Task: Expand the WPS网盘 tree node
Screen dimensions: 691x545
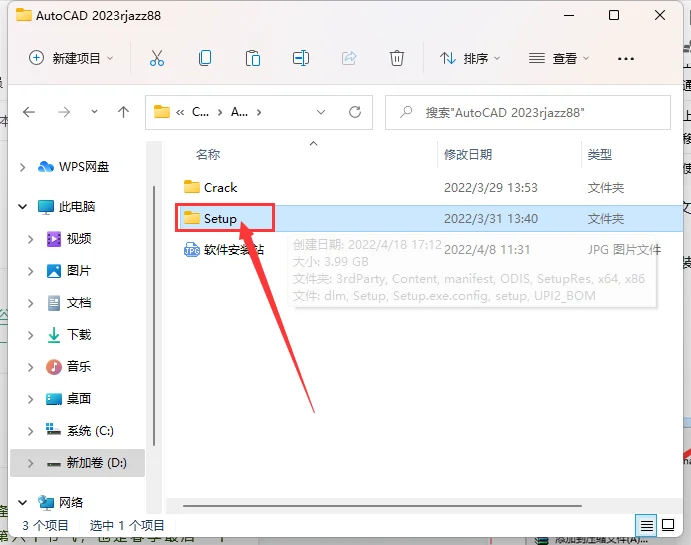Action: click(22, 167)
